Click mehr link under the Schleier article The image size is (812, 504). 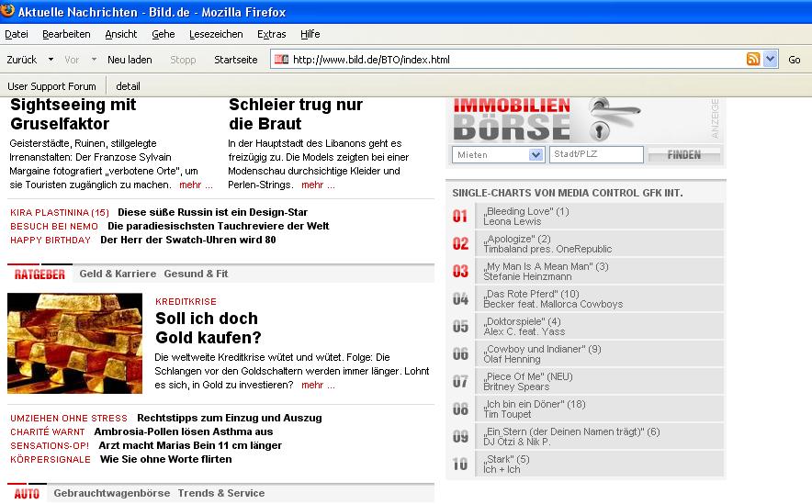318,185
